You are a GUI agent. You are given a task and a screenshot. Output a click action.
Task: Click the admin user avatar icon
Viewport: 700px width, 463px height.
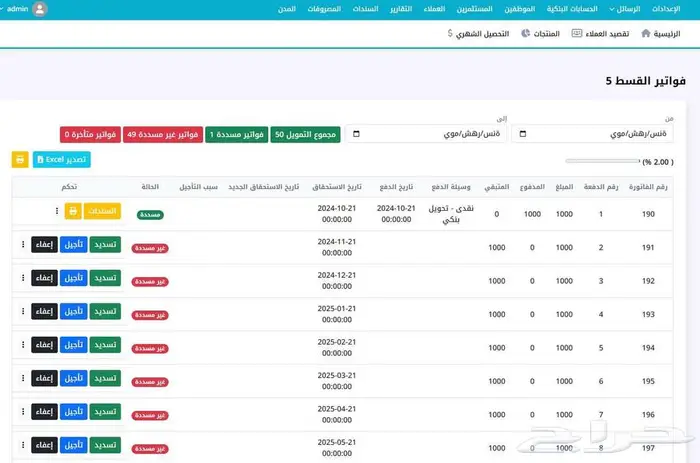[x=39, y=9]
